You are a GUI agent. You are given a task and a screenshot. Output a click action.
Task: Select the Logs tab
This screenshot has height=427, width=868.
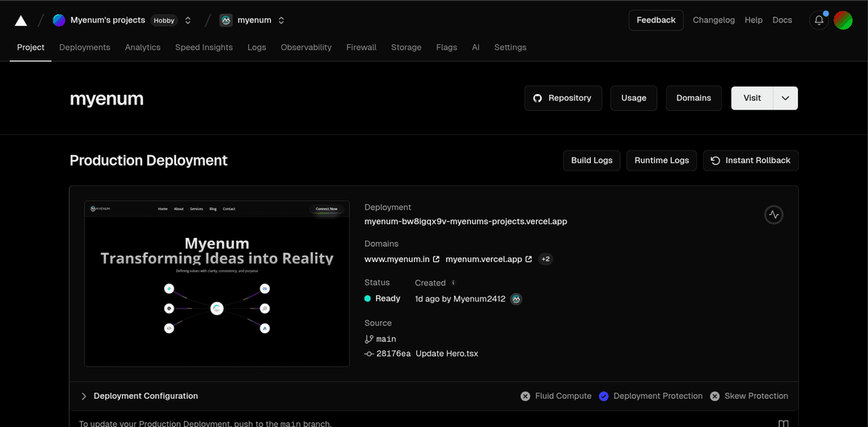pyautogui.click(x=257, y=47)
